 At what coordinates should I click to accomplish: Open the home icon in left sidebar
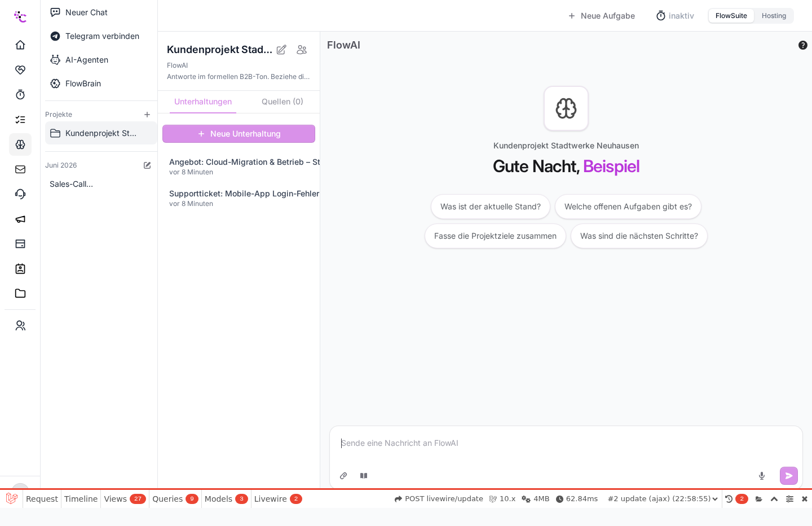pos(20,45)
